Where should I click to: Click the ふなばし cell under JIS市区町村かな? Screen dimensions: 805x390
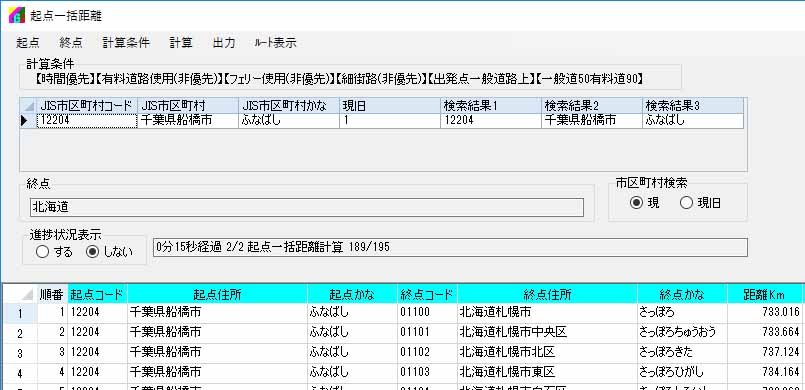tap(289, 121)
